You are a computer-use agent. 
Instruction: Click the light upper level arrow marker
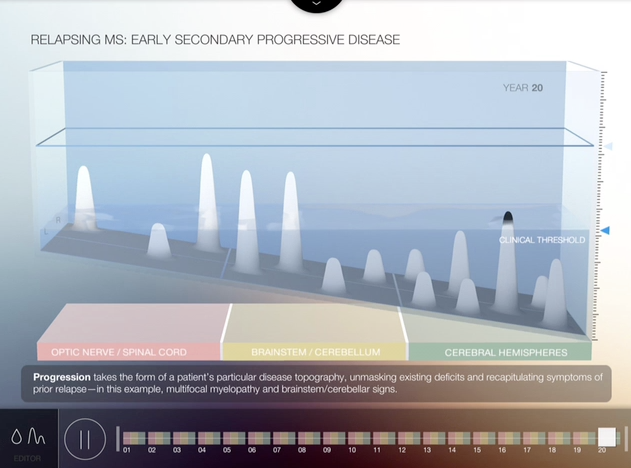click(x=606, y=147)
